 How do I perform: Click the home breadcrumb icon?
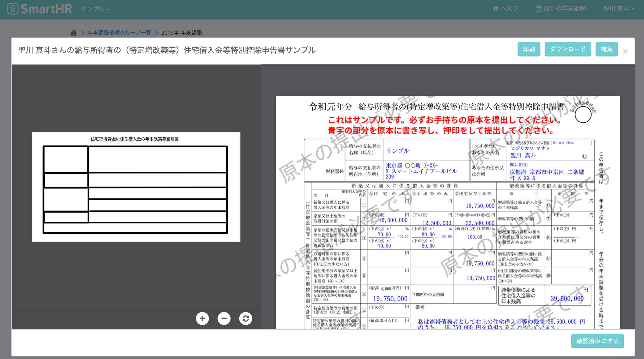[x=73, y=33]
